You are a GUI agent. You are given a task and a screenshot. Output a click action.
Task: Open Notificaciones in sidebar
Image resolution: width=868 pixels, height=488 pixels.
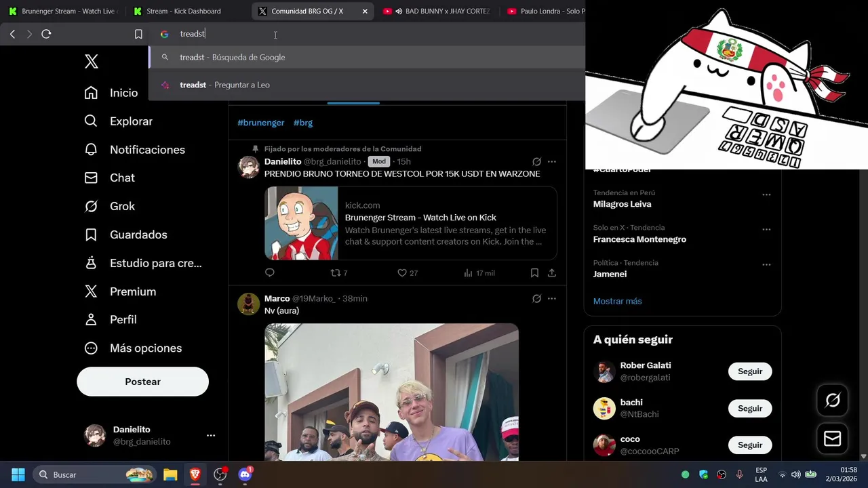(x=134, y=150)
